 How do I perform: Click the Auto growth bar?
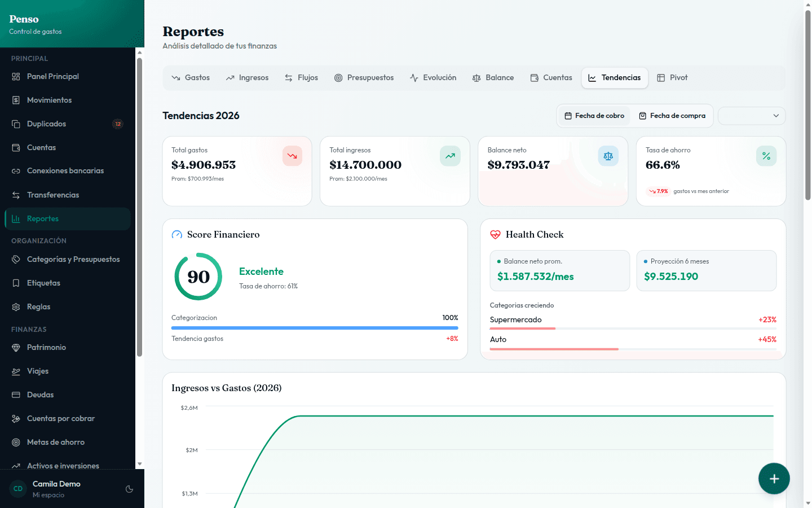click(x=633, y=349)
